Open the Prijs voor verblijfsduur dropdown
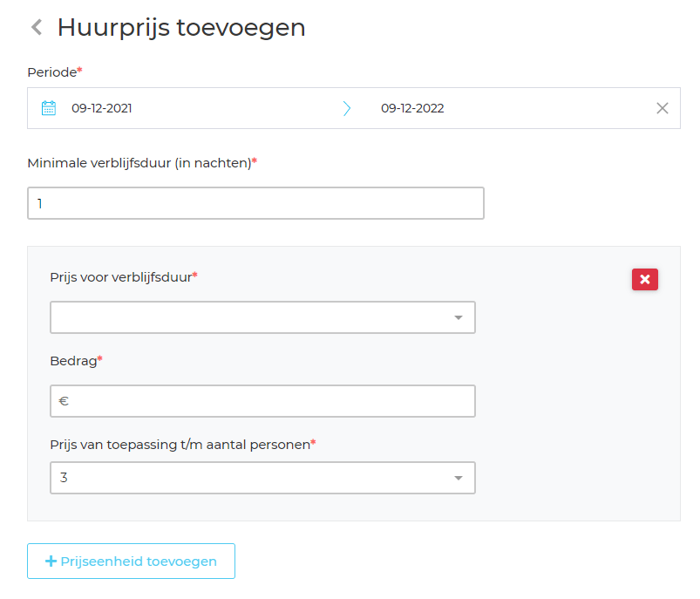Screen dimensions: 700x599 [x=262, y=317]
